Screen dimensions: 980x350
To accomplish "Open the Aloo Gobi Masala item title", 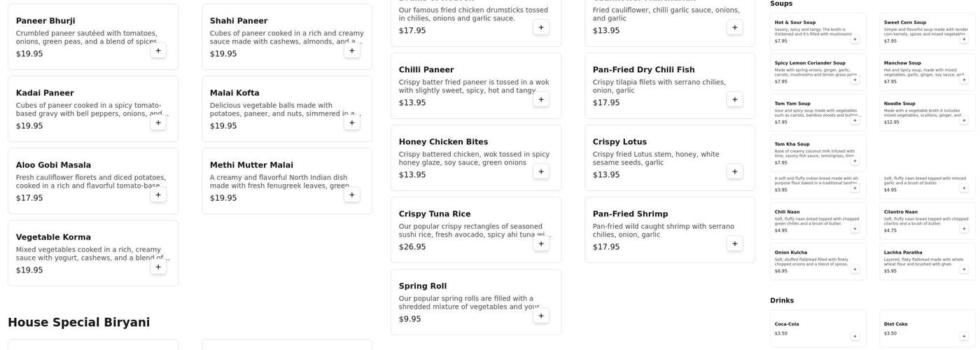I will click(53, 165).
